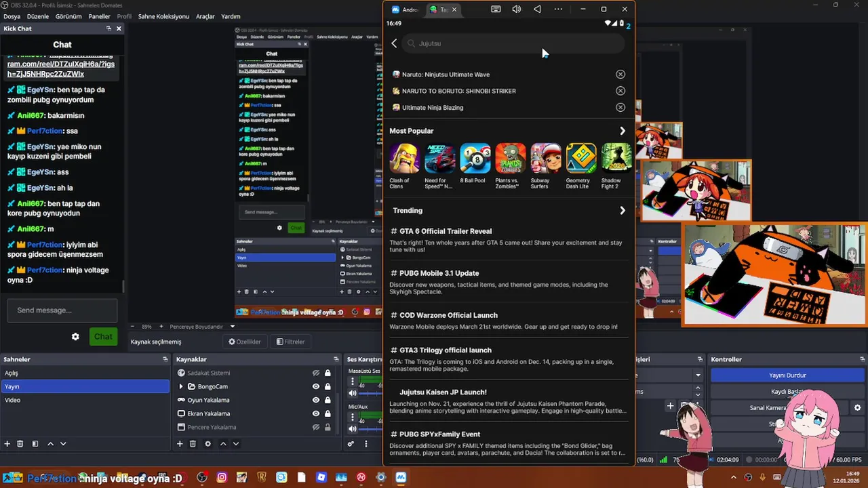The height and width of the screenshot is (488, 868).
Task: Open the Düzenle menu
Action: pyautogui.click(x=39, y=16)
